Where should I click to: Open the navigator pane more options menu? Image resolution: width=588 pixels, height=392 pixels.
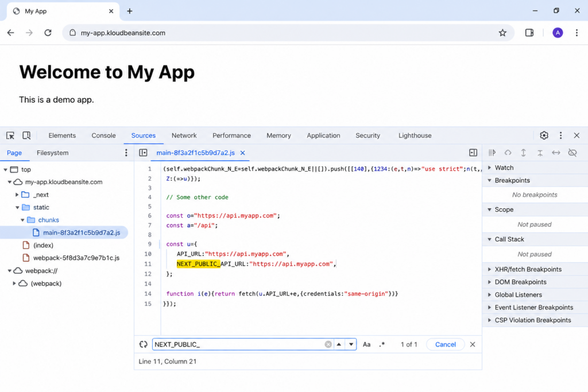click(126, 153)
